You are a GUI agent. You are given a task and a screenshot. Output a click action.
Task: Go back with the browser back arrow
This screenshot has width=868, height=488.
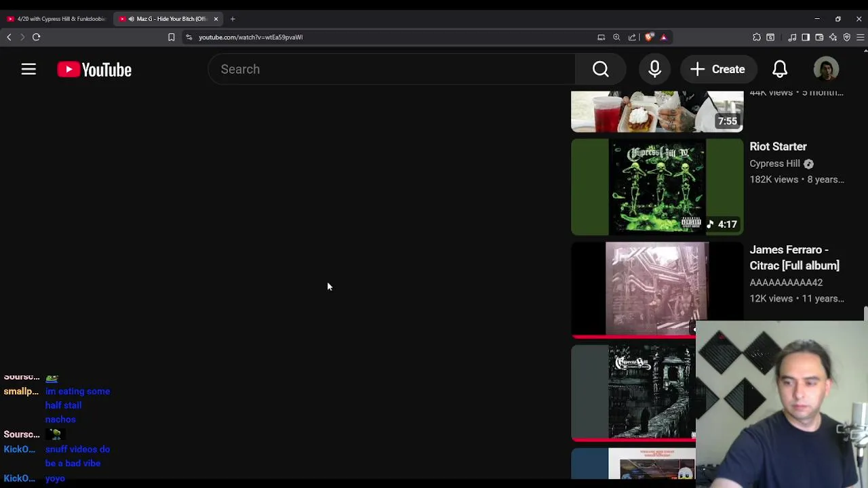pos(9,37)
